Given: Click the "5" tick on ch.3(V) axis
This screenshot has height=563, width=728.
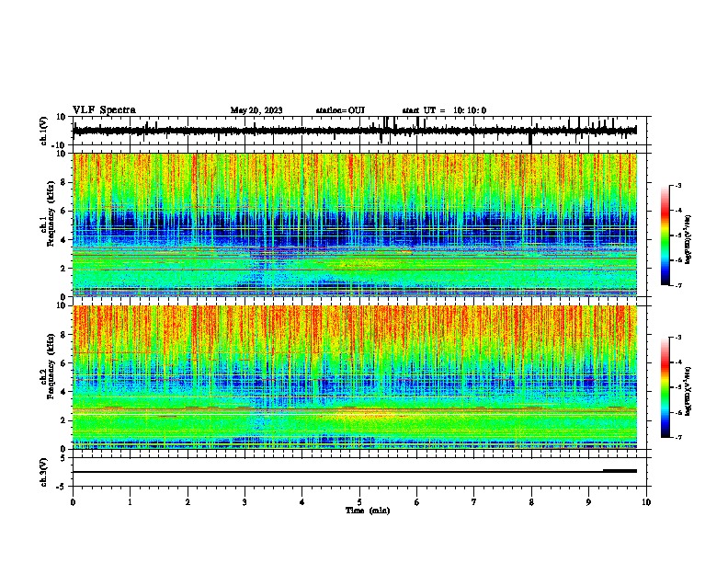Looking at the screenshot, I should tap(63, 457).
